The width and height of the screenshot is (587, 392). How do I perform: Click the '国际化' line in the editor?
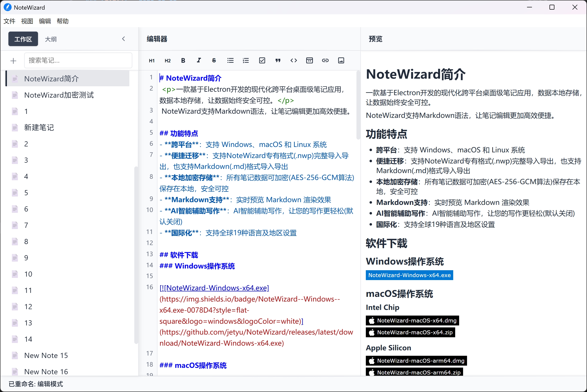click(228, 233)
